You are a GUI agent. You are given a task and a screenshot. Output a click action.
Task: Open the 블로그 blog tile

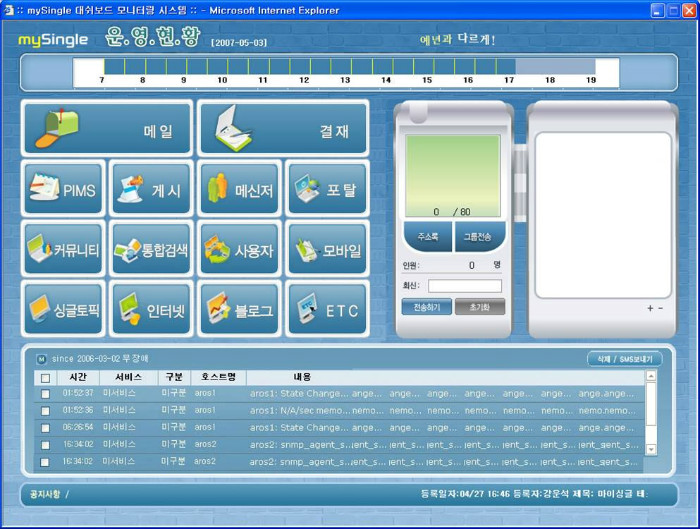pos(239,309)
